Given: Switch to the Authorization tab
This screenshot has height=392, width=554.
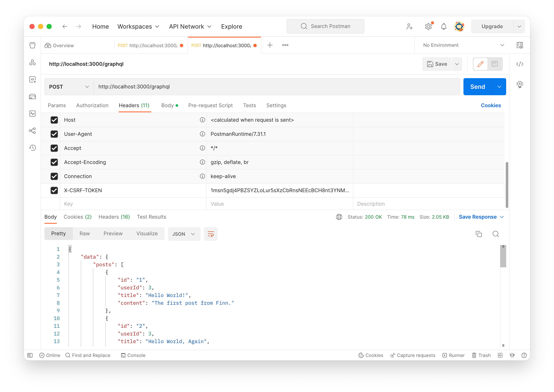Looking at the screenshot, I should point(92,105).
